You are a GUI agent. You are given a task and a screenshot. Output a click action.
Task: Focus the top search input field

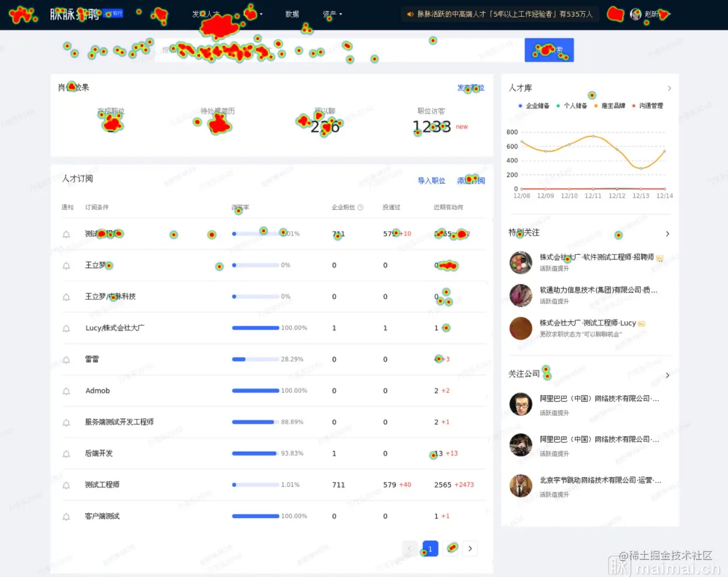340,50
